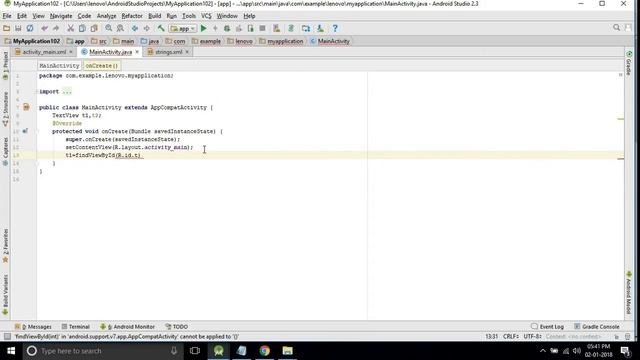Open the Captures side panel

(5, 151)
